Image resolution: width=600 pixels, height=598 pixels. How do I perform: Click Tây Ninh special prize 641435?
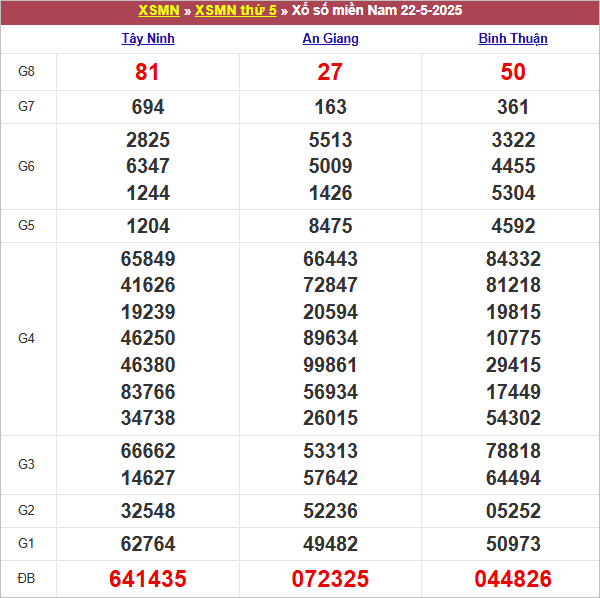point(148,578)
